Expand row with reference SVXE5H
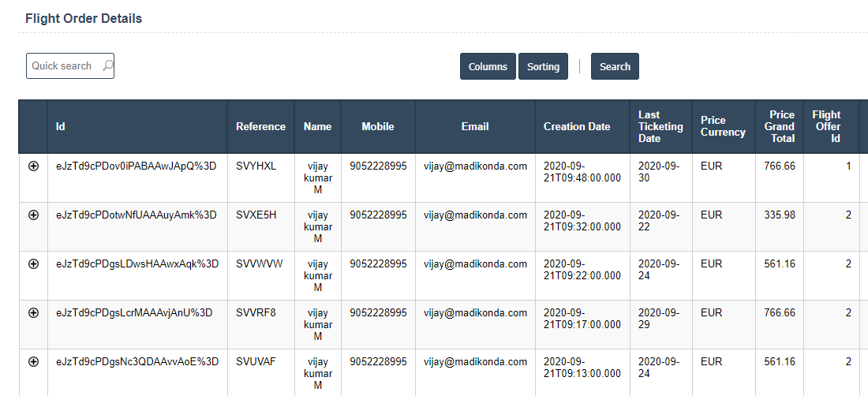The image size is (868, 396). tap(33, 215)
